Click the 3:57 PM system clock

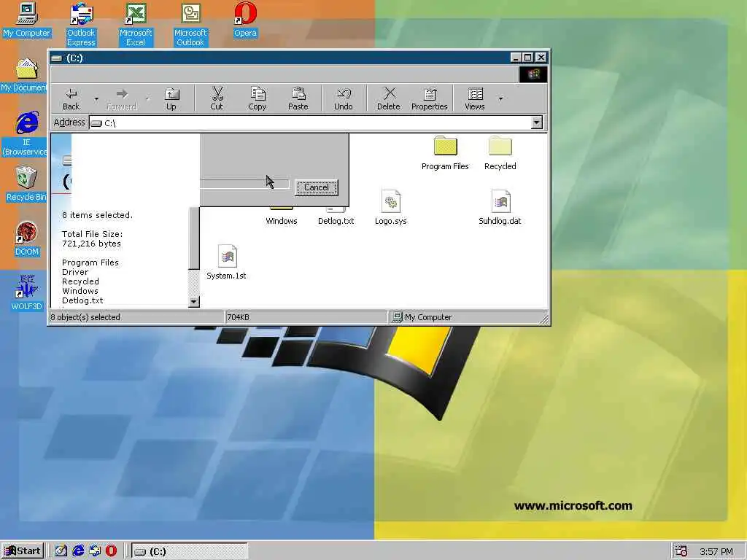716,552
